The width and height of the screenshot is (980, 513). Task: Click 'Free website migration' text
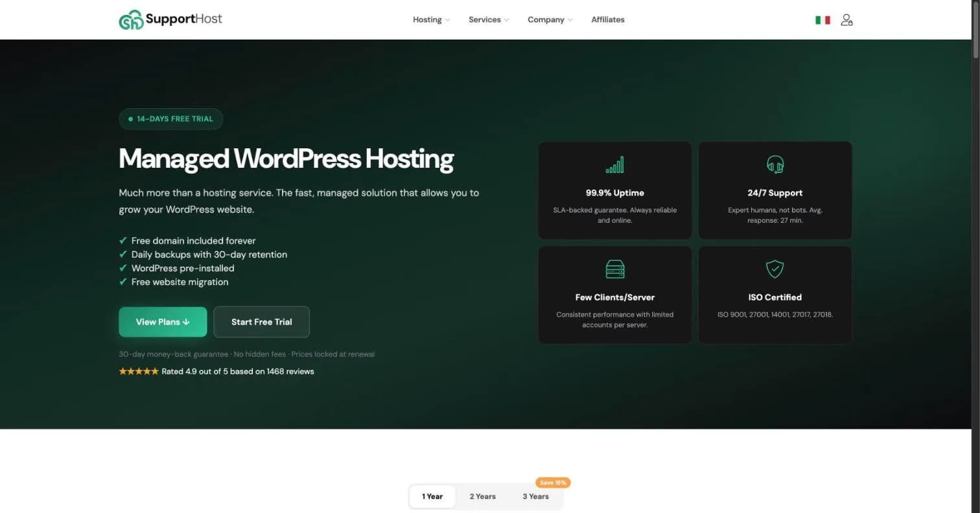pyautogui.click(x=180, y=282)
